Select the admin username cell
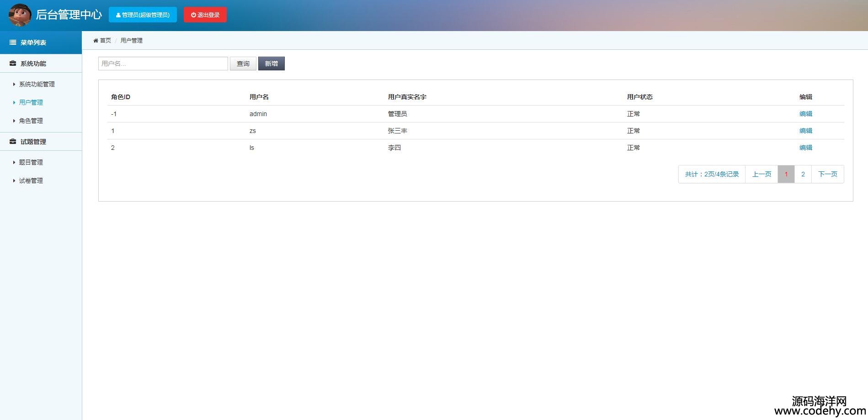Image resolution: width=868 pixels, height=420 pixels. (x=258, y=114)
